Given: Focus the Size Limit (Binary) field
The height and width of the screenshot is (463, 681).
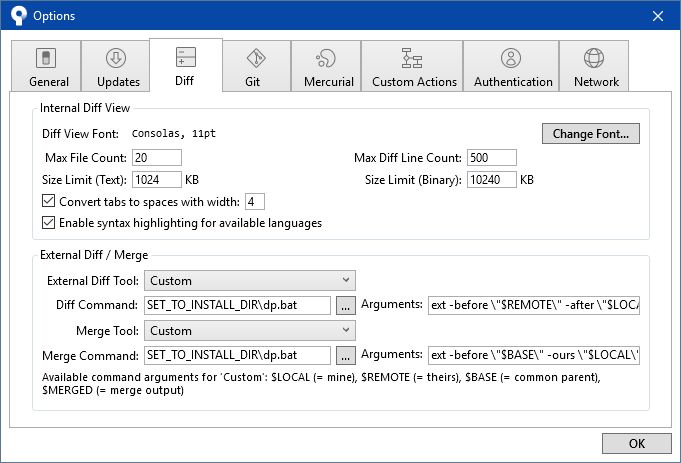Looking at the screenshot, I should [492, 180].
